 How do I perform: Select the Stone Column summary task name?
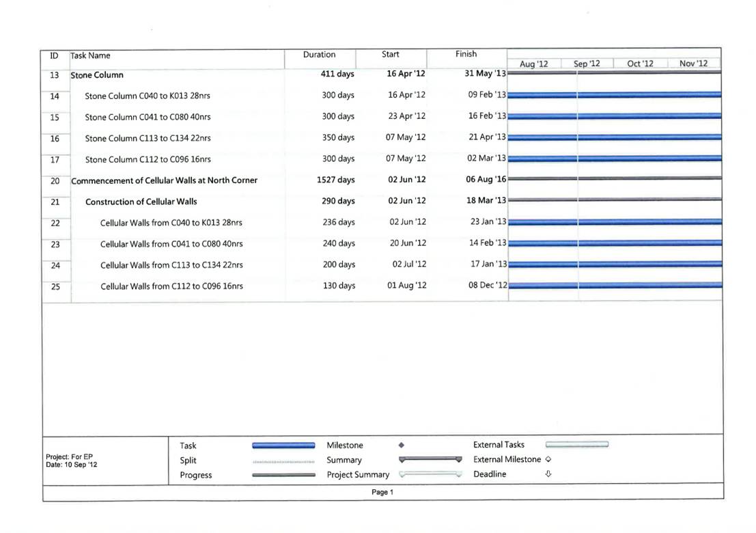97,74
